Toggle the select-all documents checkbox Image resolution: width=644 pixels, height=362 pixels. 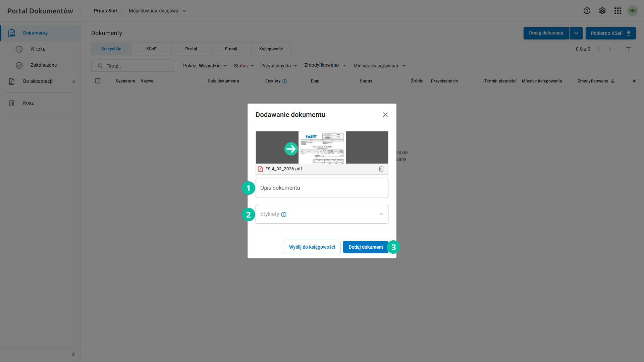coord(98,81)
